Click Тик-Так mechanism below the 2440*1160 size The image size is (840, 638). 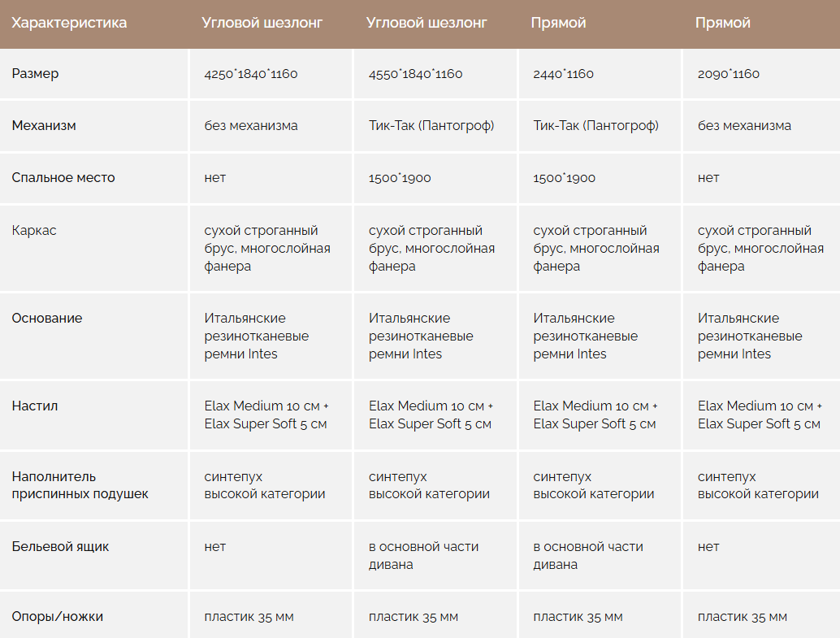[x=595, y=126]
